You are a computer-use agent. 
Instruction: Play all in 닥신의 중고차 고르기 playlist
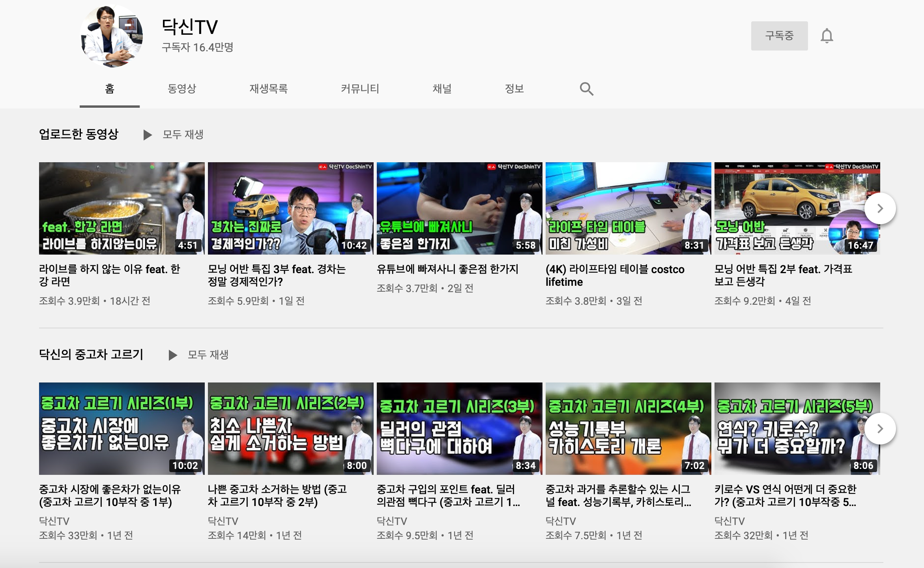[199, 355]
